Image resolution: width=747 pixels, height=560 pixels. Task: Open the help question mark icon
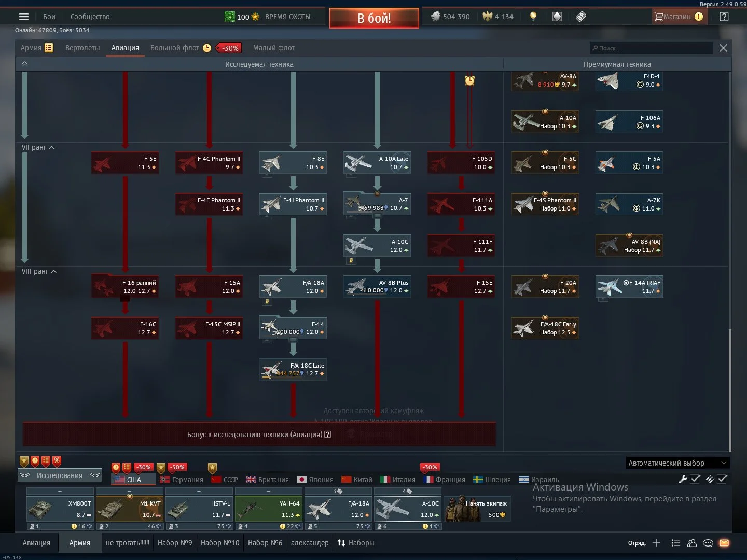[724, 17]
